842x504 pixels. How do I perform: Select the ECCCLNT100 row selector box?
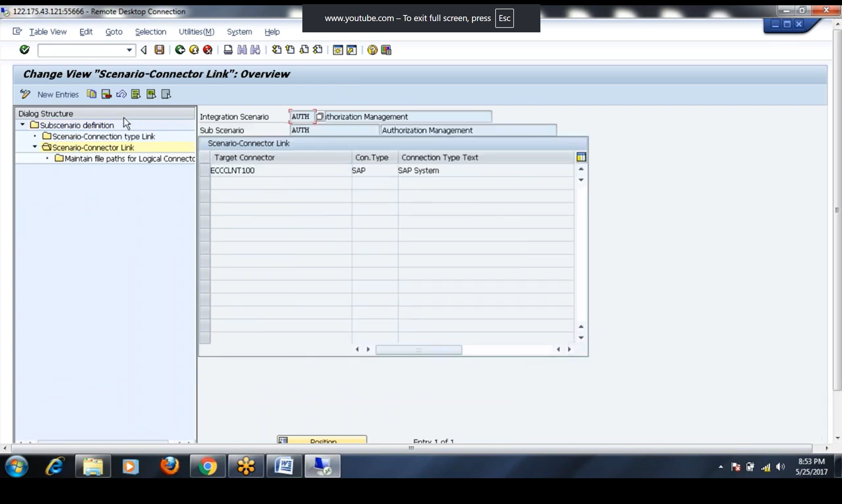205,170
